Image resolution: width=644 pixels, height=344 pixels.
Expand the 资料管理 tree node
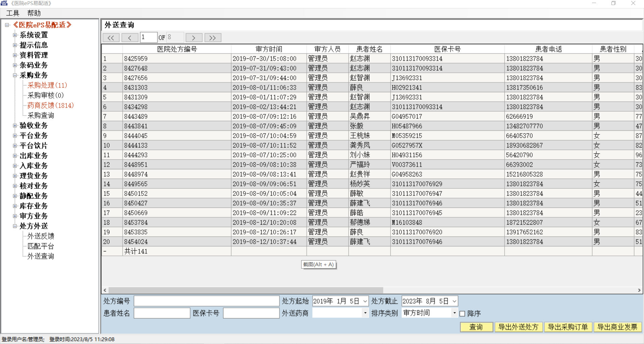click(x=15, y=55)
